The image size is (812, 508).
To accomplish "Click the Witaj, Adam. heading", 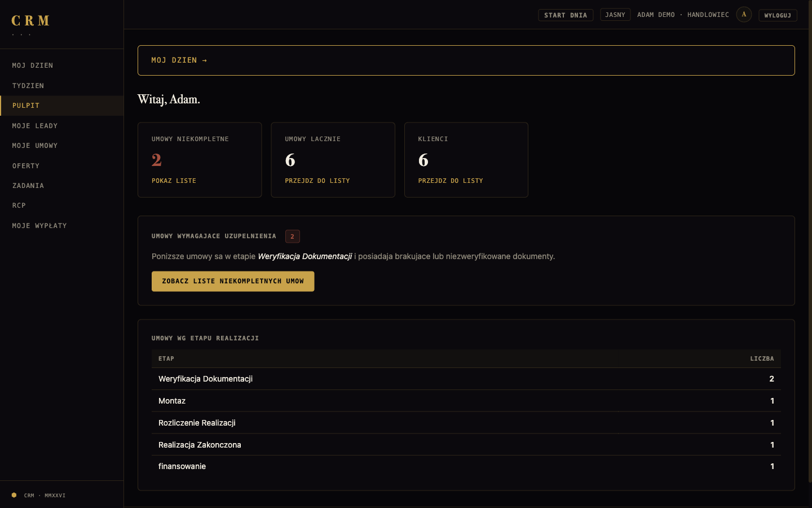I will click(169, 99).
